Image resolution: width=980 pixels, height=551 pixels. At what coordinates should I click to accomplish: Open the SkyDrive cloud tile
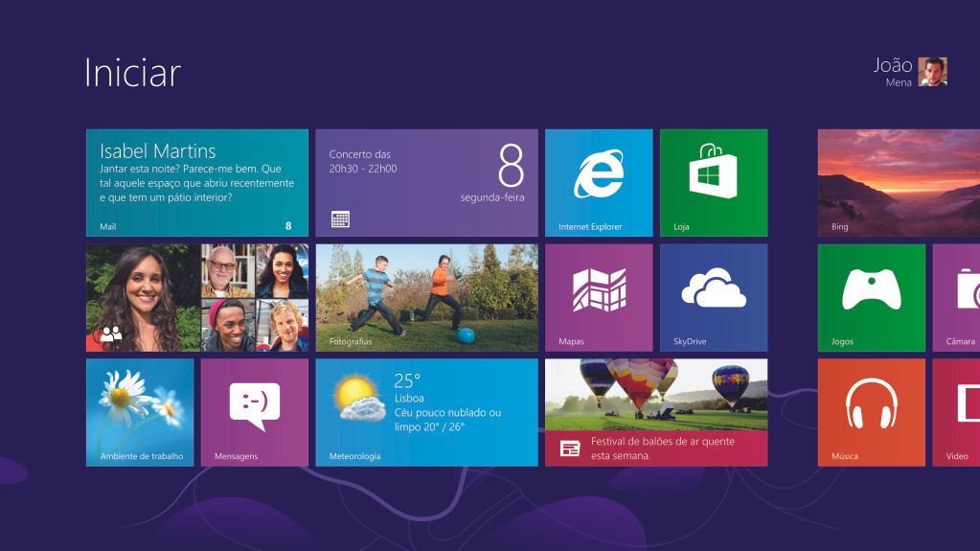tap(714, 297)
